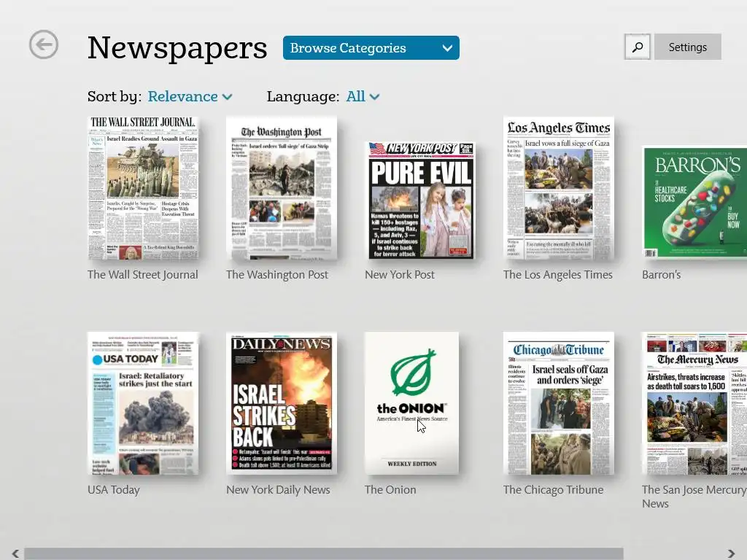Click 'The Washington Post' title text
Screen dimensions: 747x560
tap(276, 275)
